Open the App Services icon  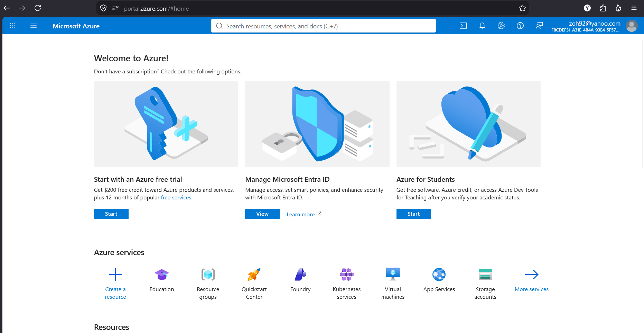tap(439, 274)
